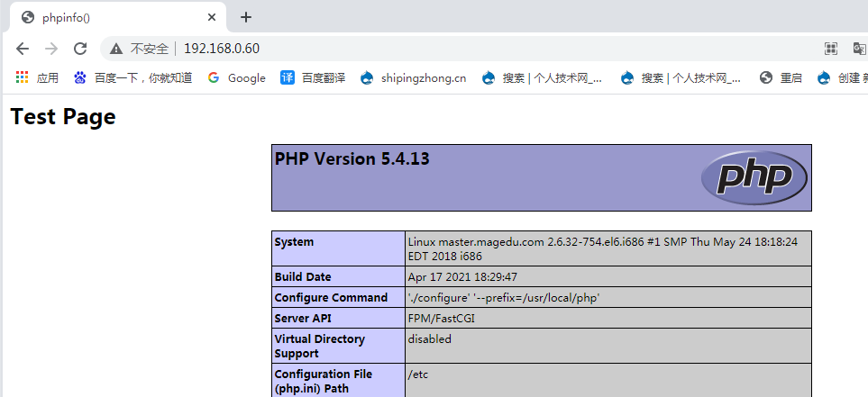Open a new browser tab
Viewport: 868px width, 397px height.
[x=246, y=17]
